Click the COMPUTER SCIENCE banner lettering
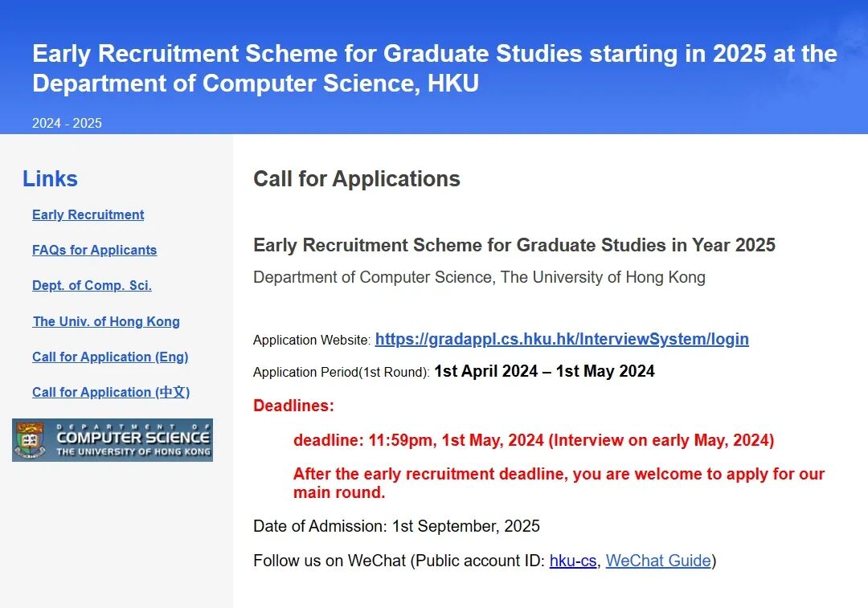 133,438
